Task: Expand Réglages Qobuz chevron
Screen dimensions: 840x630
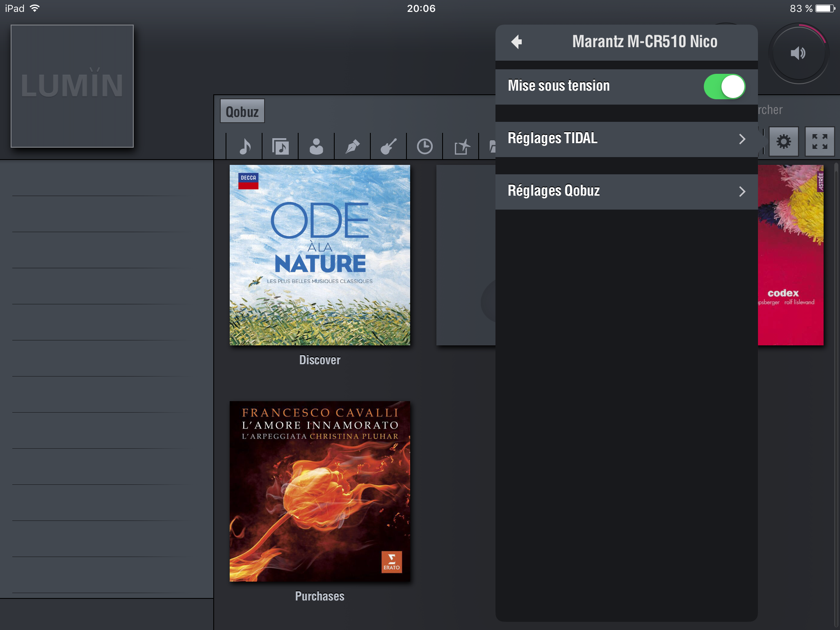Action: [742, 192]
